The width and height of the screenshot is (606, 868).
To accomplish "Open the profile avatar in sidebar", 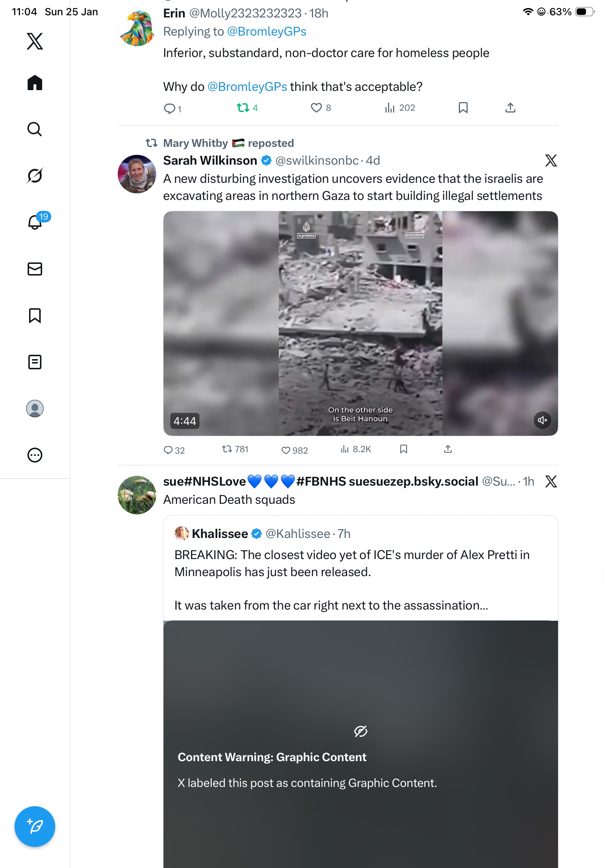I will pyautogui.click(x=35, y=408).
